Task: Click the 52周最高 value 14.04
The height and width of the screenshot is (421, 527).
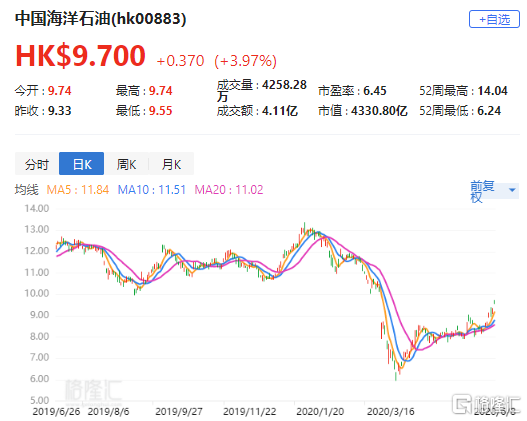Action: (x=492, y=91)
